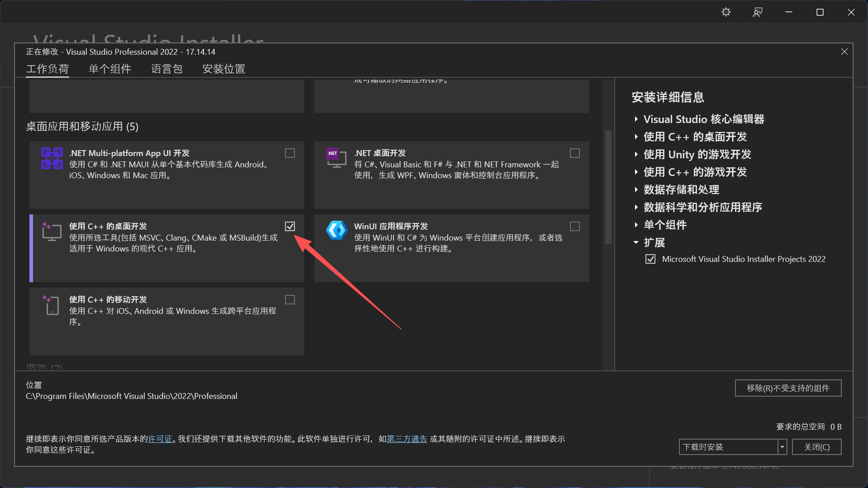The image size is (868, 488).
Task: Switch to the 工作负荷 tab
Action: 47,69
